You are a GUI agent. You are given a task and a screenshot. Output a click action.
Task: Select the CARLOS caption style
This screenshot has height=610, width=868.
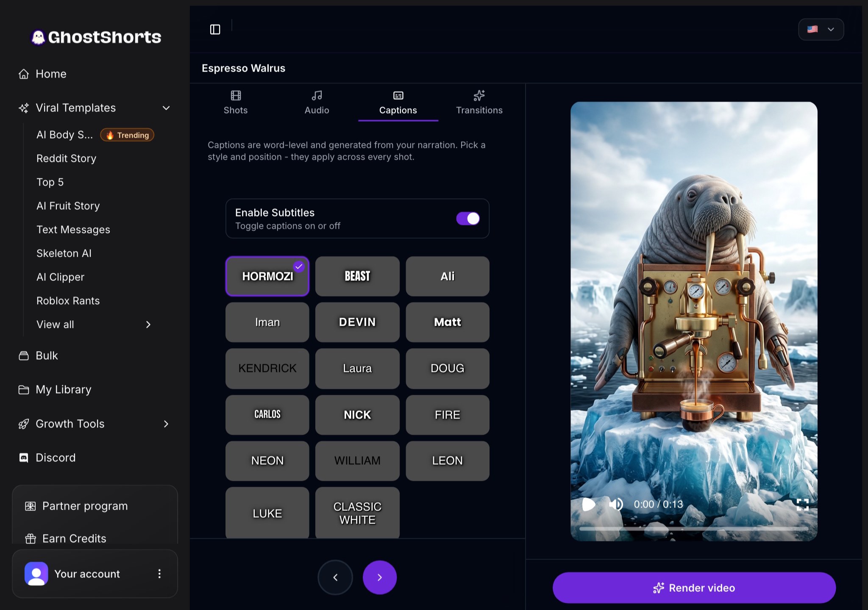[267, 415]
